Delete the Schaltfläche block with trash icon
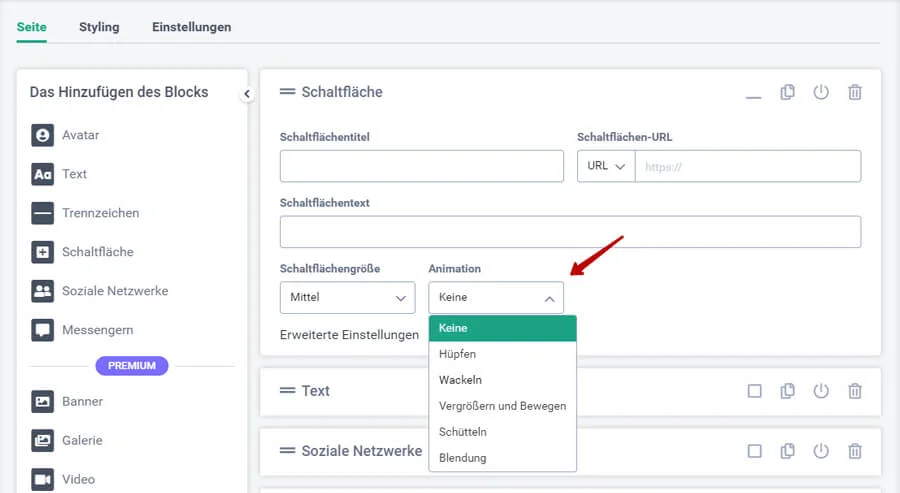900x493 pixels. tap(855, 92)
